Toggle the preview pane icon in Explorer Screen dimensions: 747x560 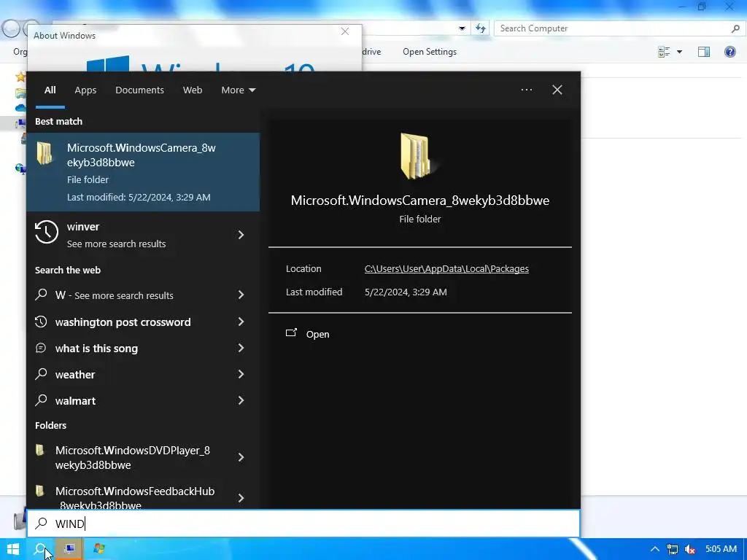click(704, 52)
